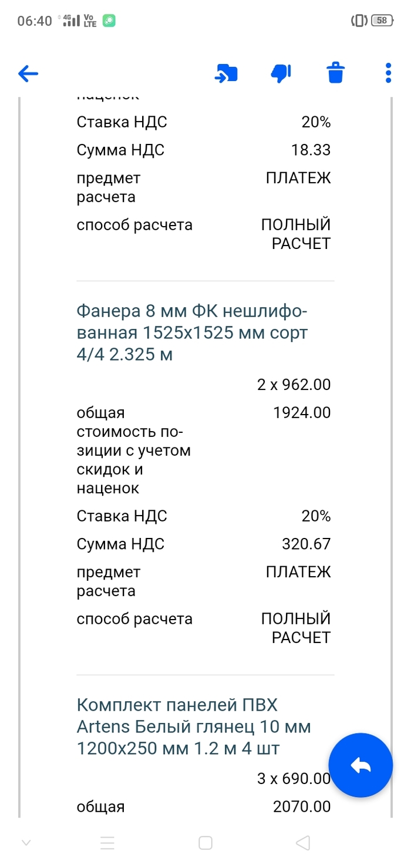Screen dimensions: 411x868
Task: Tap the 320.67 VAT amount value
Action: coord(306,544)
